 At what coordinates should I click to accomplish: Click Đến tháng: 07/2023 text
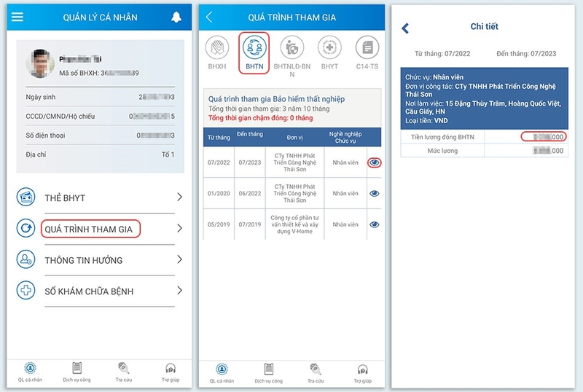(x=526, y=54)
